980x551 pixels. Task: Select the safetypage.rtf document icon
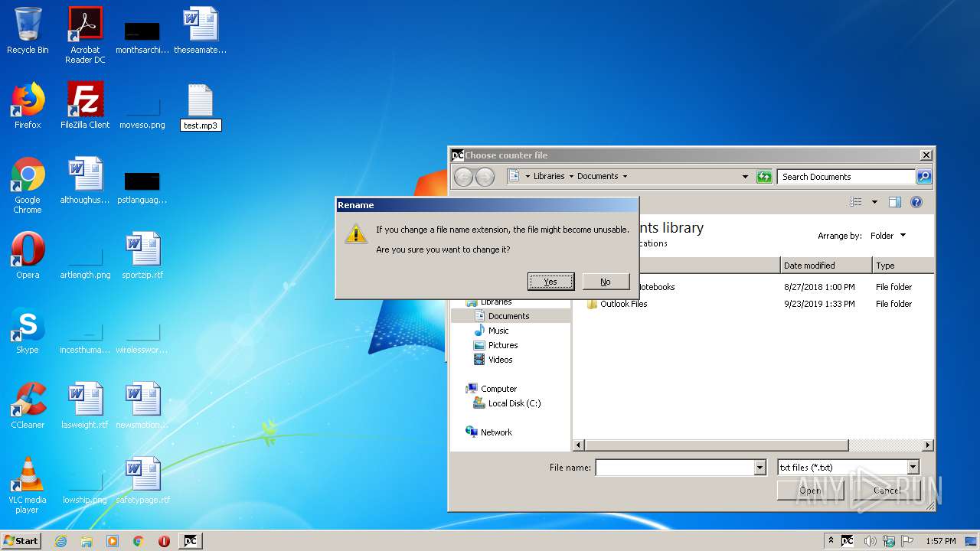click(142, 481)
